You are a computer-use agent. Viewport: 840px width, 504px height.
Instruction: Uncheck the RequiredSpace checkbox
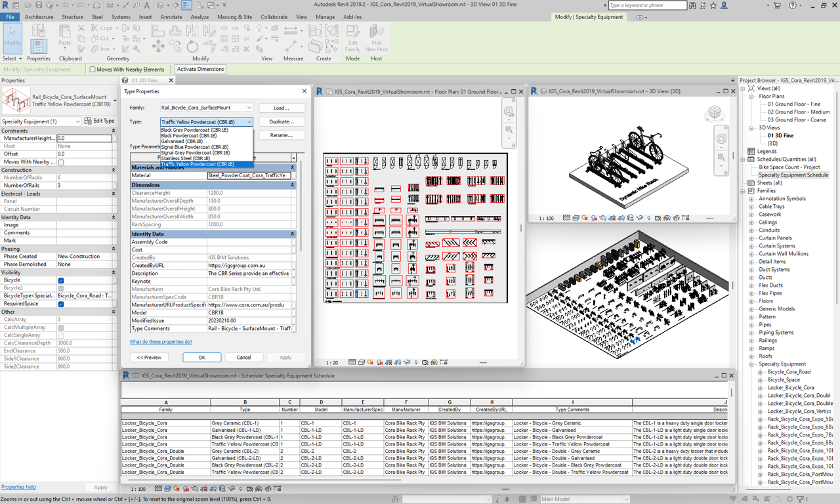[x=61, y=304]
